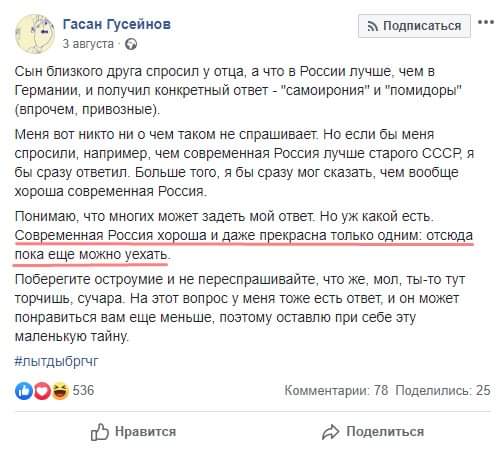
Task: Click the laughing face reaction icon
Action: pos(60,391)
